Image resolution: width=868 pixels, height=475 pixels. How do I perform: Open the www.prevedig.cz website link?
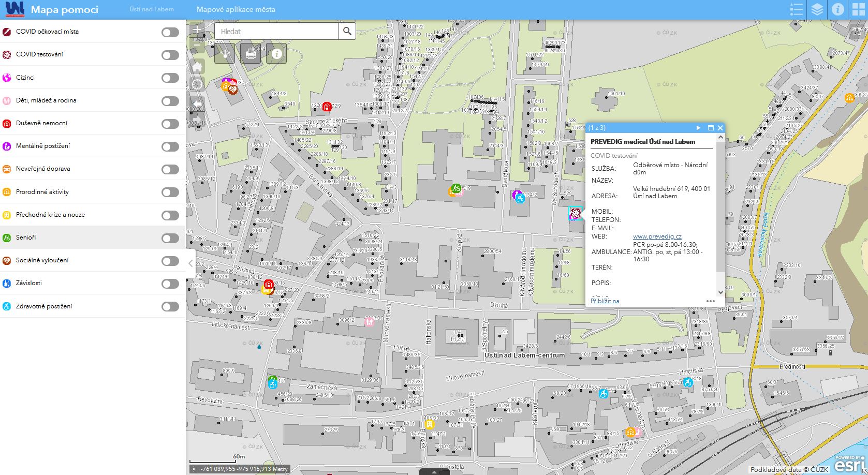coord(657,236)
